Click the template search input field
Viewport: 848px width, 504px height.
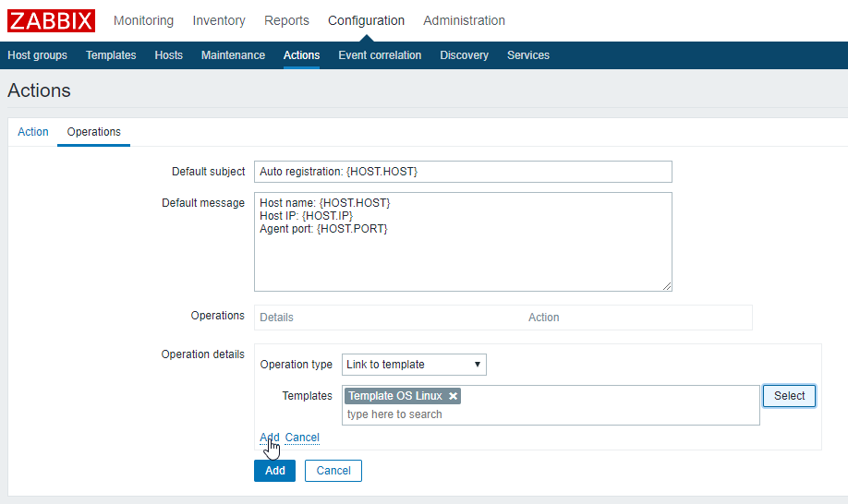[x=550, y=414]
